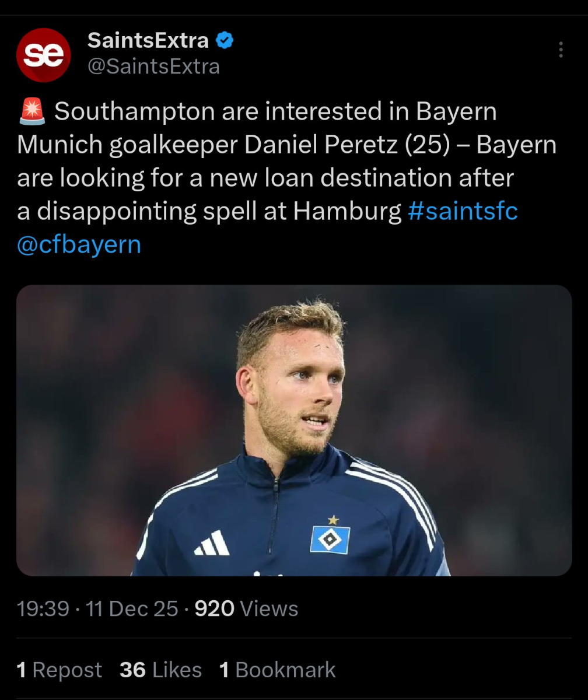This screenshot has height=700, width=588.
Task: Click the Adidas logo on the jacket
Action: [x=212, y=543]
